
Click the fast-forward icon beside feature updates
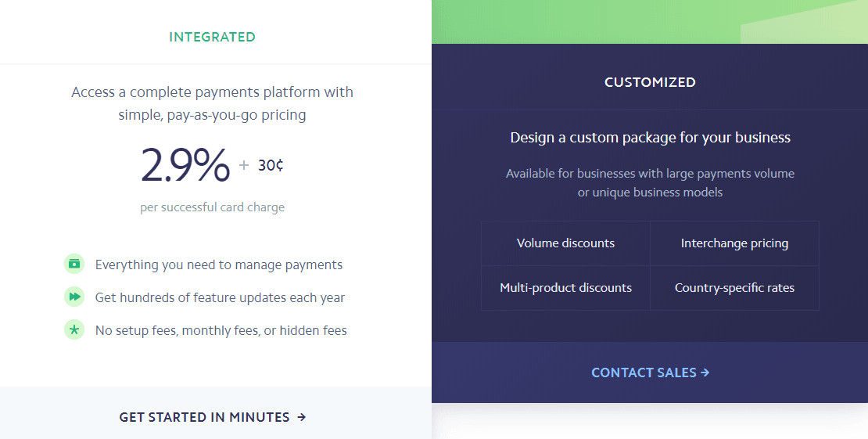pyautogui.click(x=74, y=297)
